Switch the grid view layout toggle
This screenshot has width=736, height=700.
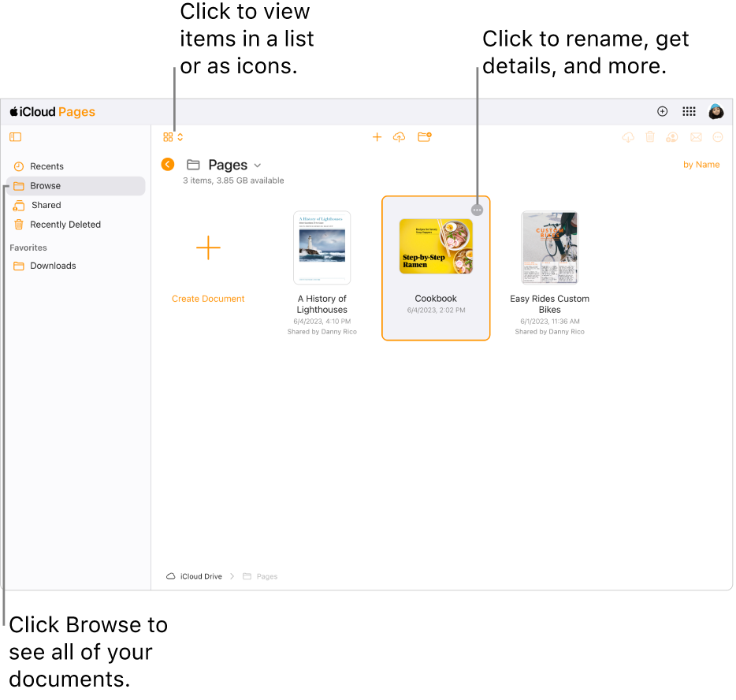click(x=168, y=136)
